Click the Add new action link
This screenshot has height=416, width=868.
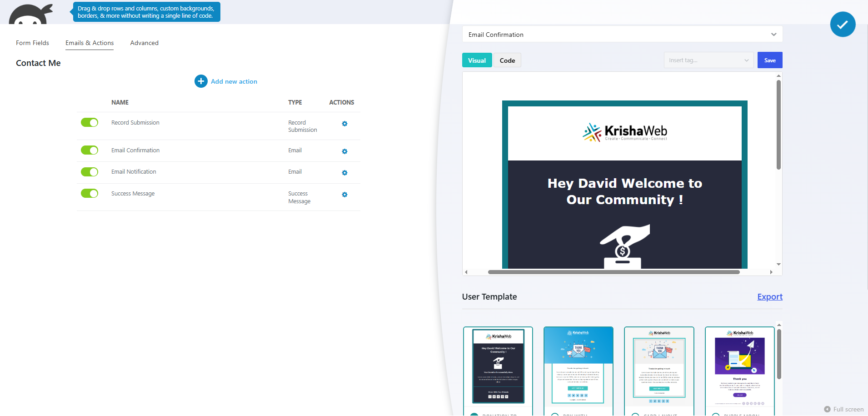(234, 81)
